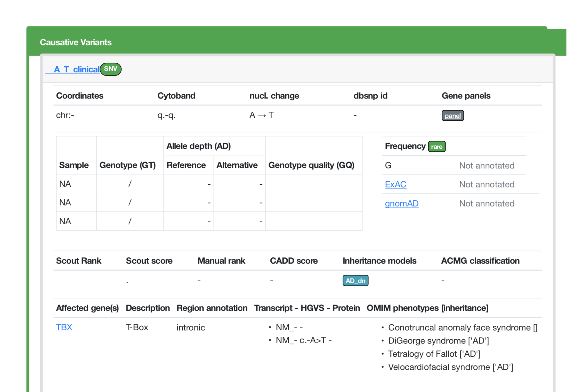Click the Causative Variants green header

pyautogui.click(x=76, y=42)
